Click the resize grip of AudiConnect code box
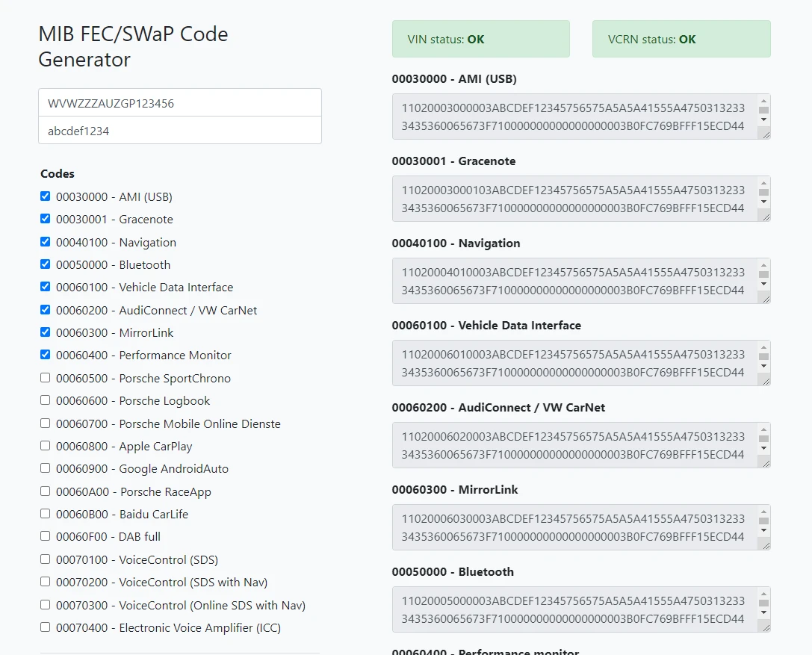Screen dimensions: 812x655 [x=763, y=462]
